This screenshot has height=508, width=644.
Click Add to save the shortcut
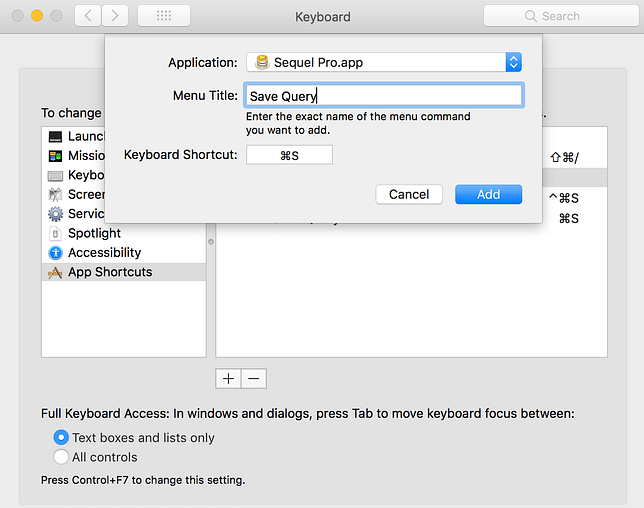coord(488,194)
